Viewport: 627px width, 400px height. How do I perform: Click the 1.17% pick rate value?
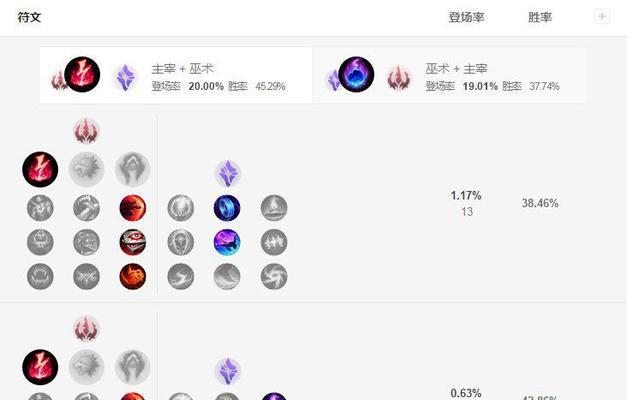click(466, 196)
